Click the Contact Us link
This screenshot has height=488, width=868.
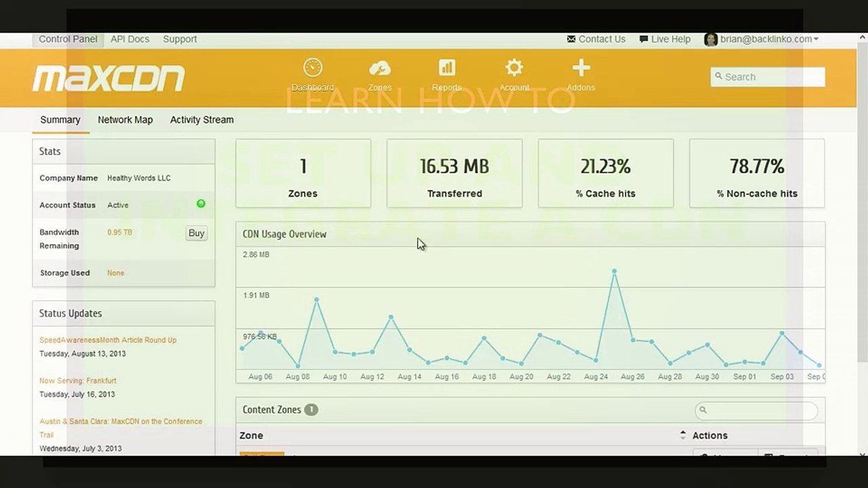coord(601,39)
